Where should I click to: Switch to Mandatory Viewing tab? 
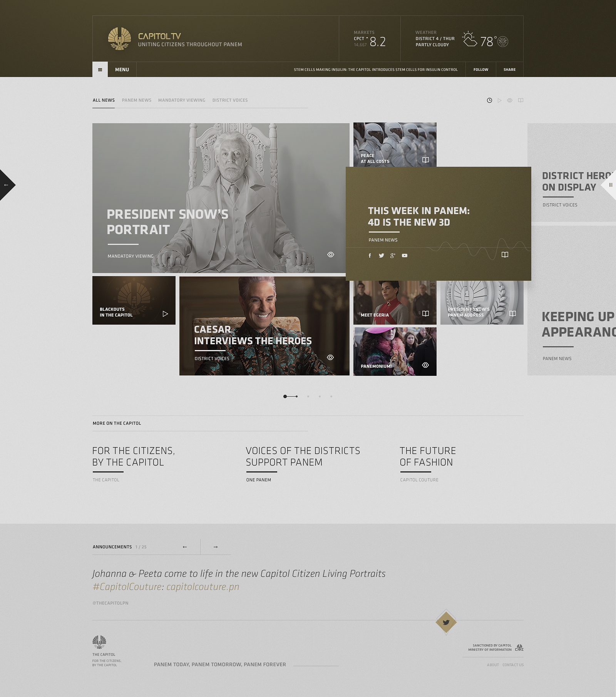[182, 101]
